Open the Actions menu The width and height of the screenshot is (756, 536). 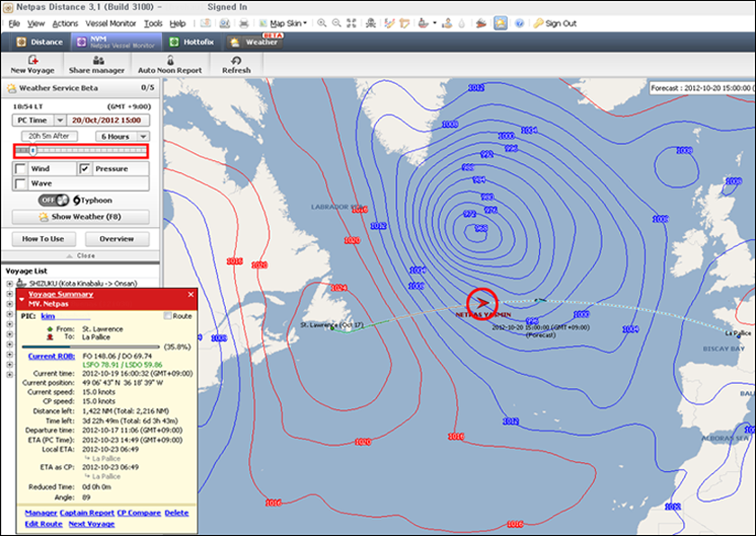coord(65,23)
